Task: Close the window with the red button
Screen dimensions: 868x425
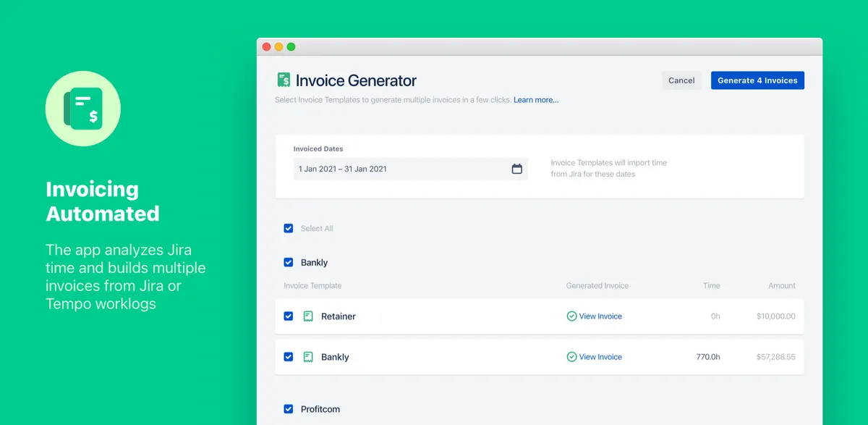Action: click(266, 47)
